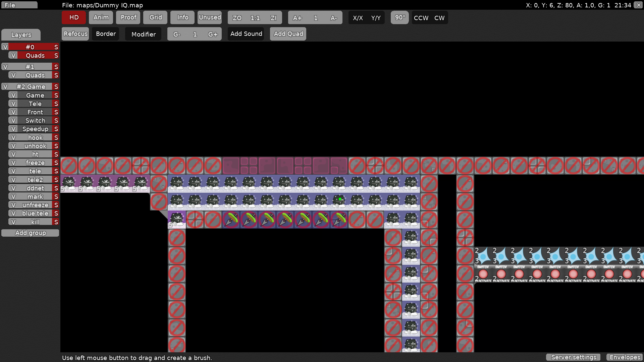Highlight Unused tiles
The image size is (644, 362).
point(210,17)
